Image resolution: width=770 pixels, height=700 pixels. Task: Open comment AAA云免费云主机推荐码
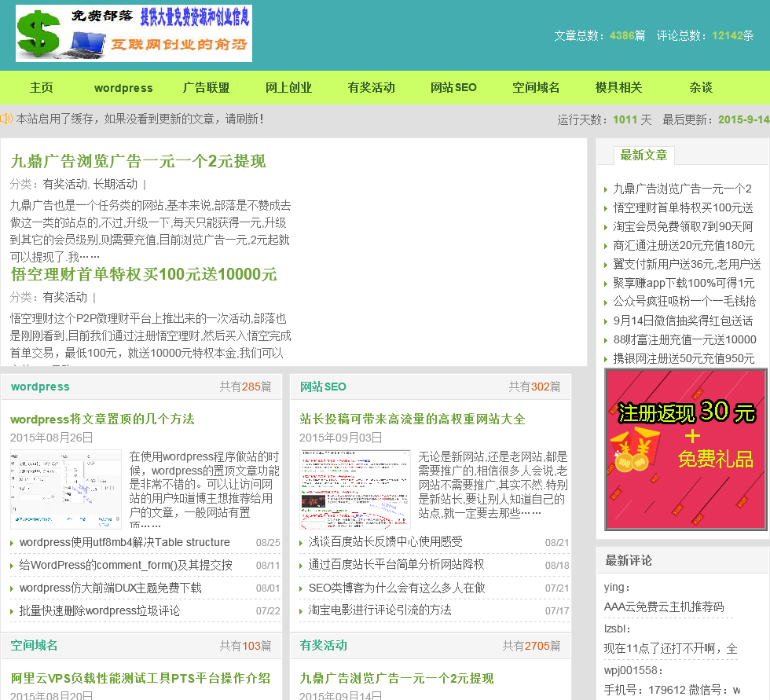[664, 607]
